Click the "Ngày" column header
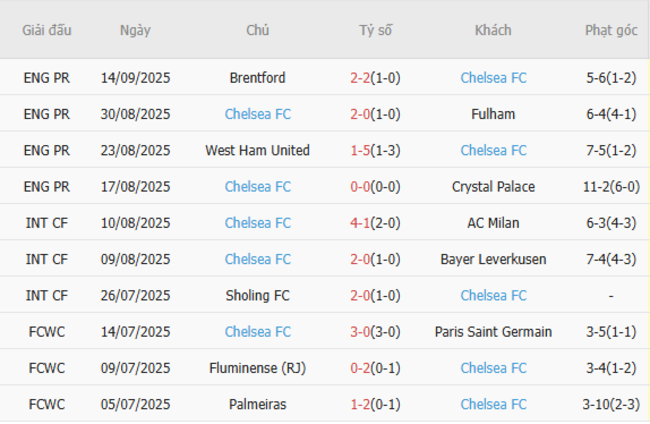This screenshot has height=424, width=650. click(x=135, y=30)
